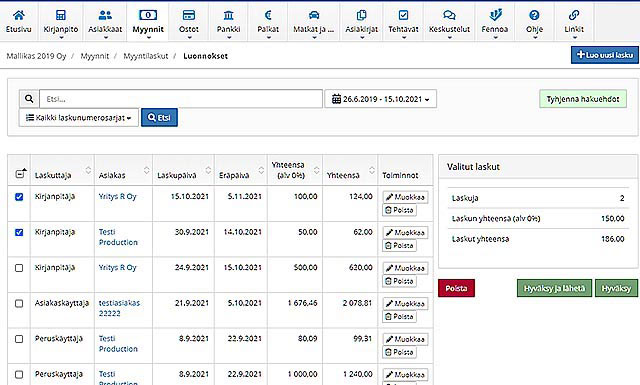Click Poista for testiasiakas 22222 invoice
Screen dimensions: 640x385
pyautogui.click(x=400, y=316)
